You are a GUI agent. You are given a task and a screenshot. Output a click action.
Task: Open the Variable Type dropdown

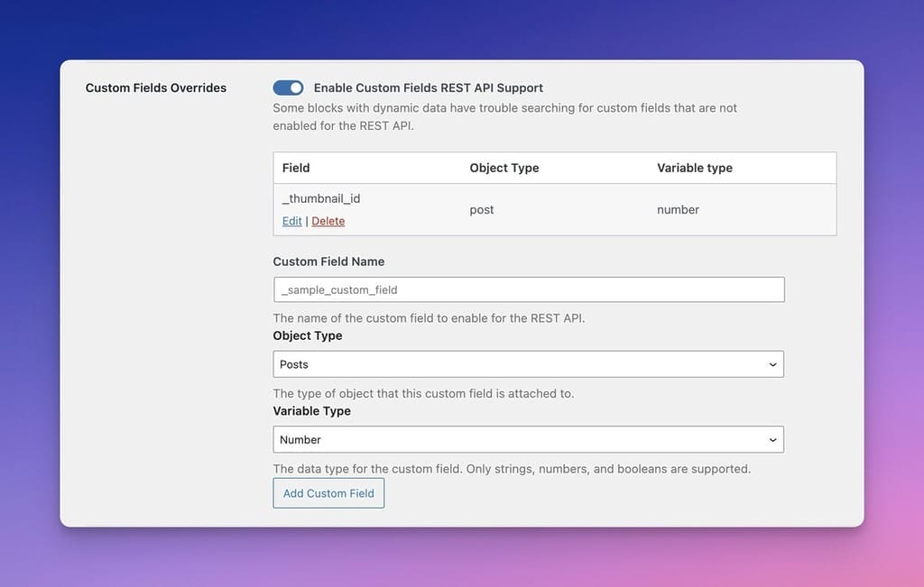pyautogui.click(x=529, y=439)
